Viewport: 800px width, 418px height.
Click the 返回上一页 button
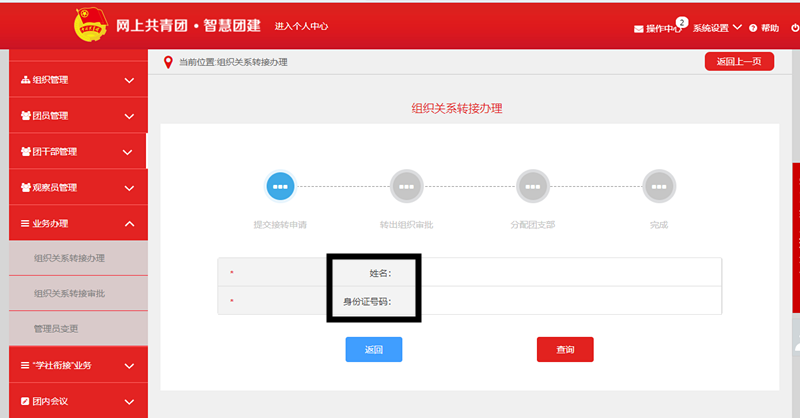tap(739, 62)
